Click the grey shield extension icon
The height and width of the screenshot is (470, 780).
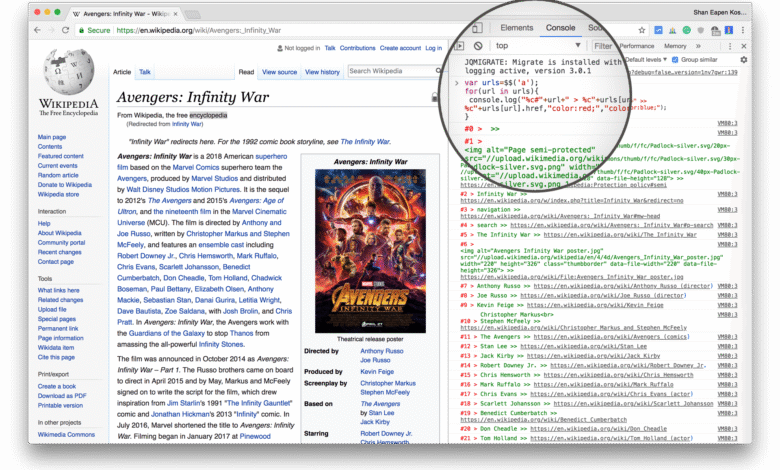click(700, 30)
